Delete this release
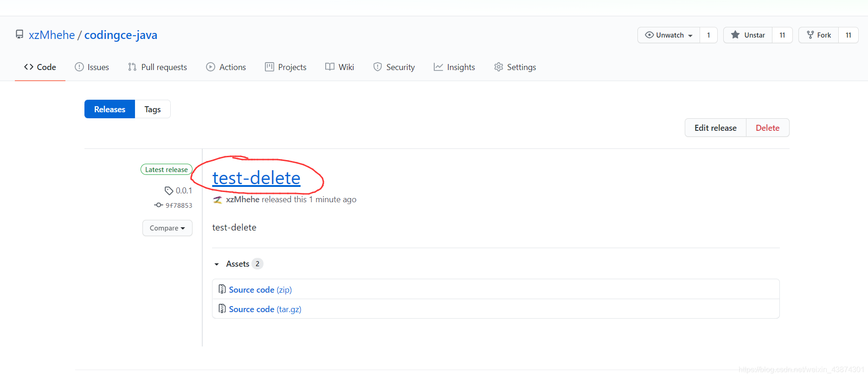The height and width of the screenshot is (378, 868). coord(767,128)
